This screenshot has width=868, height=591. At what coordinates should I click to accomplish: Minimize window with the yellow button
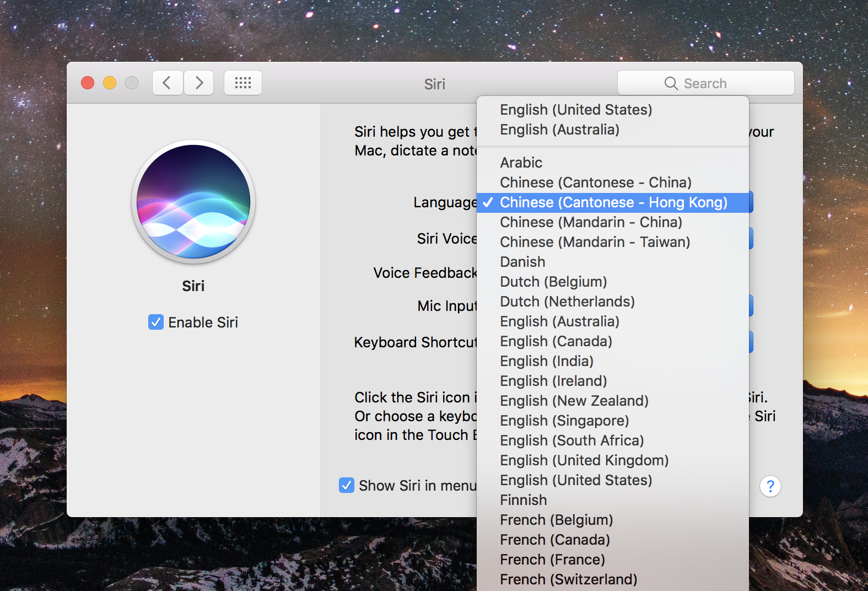[110, 83]
